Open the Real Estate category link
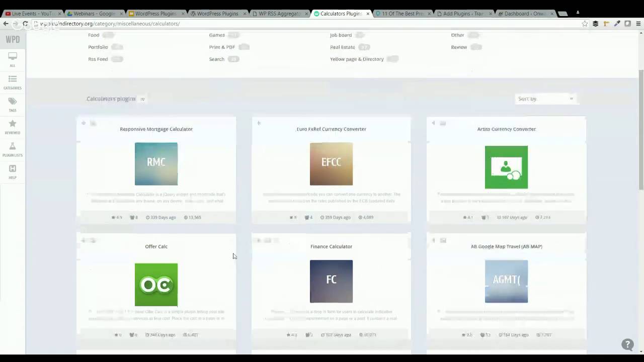The image size is (644, 362). (x=343, y=47)
